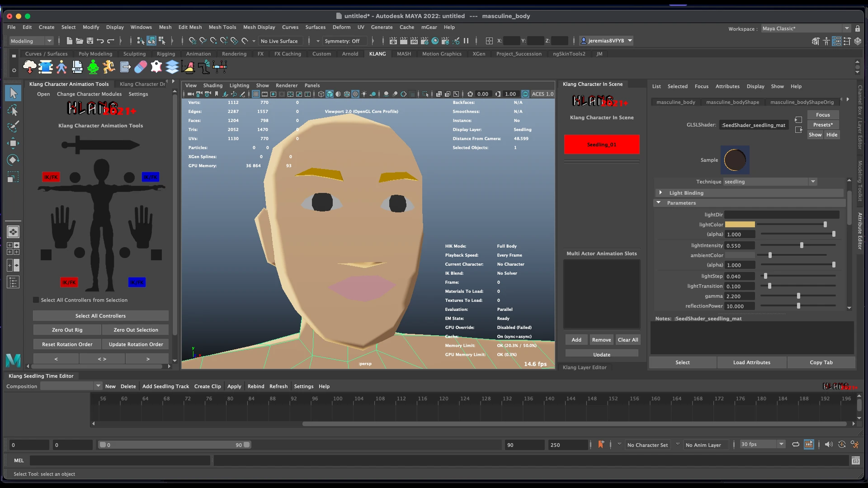
Task: Open the 30 fps frame rate dropdown
Action: pyautogui.click(x=763, y=445)
